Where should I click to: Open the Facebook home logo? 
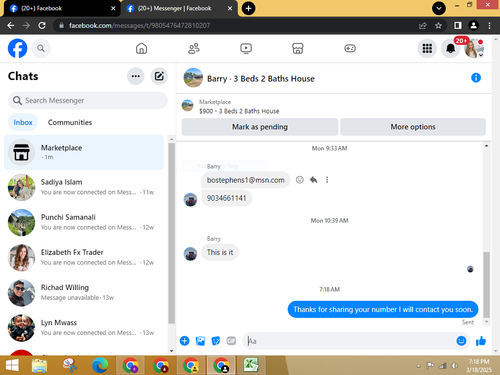17,48
